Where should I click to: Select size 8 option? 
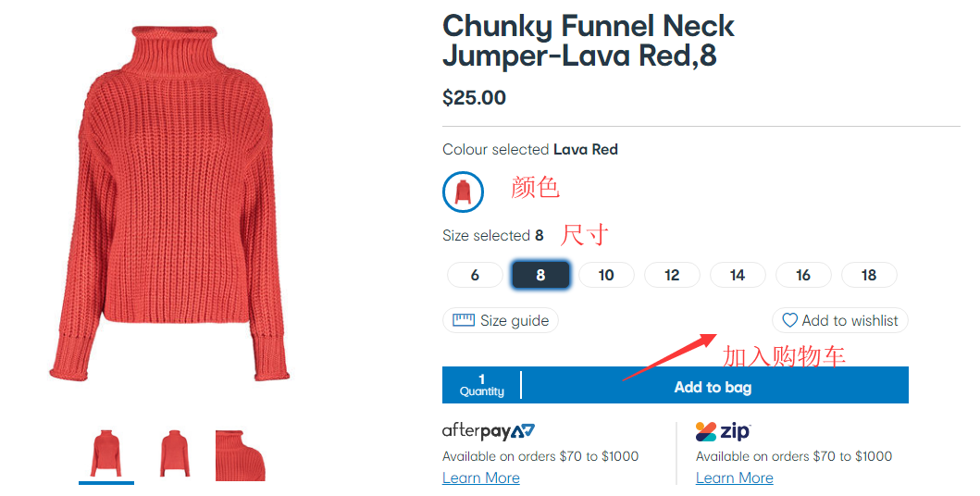(540, 275)
